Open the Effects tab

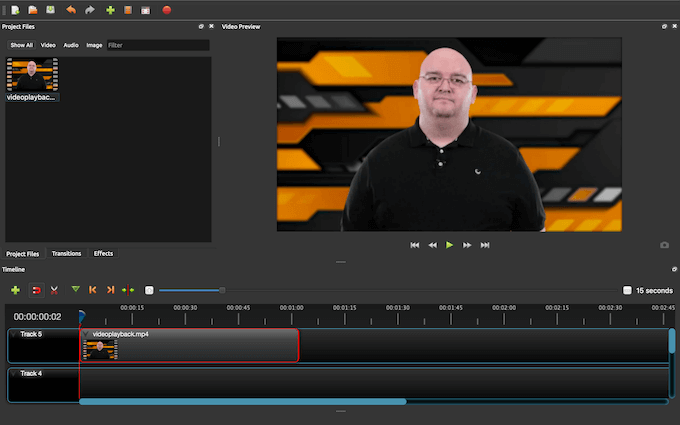(103, 253)
